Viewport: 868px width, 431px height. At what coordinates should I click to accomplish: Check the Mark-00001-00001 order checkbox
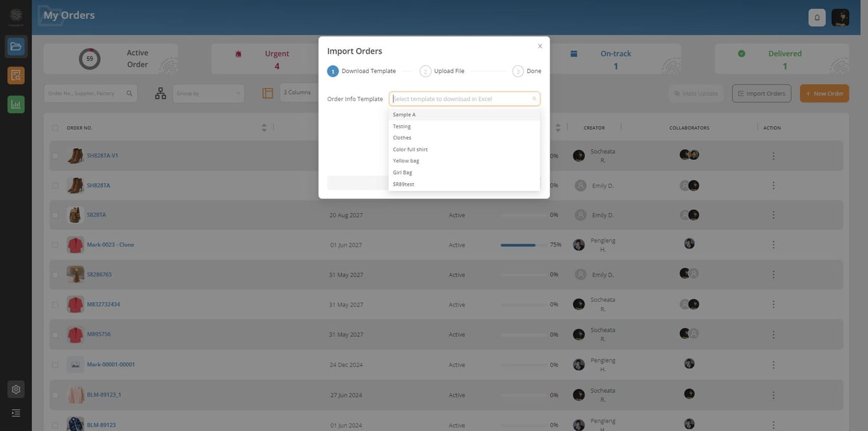pos(55,365)
